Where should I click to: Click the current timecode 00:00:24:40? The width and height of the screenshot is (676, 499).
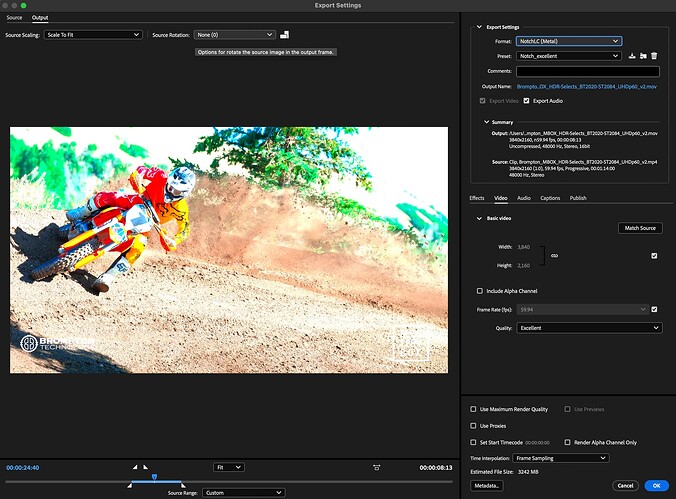tap(22, 468)
